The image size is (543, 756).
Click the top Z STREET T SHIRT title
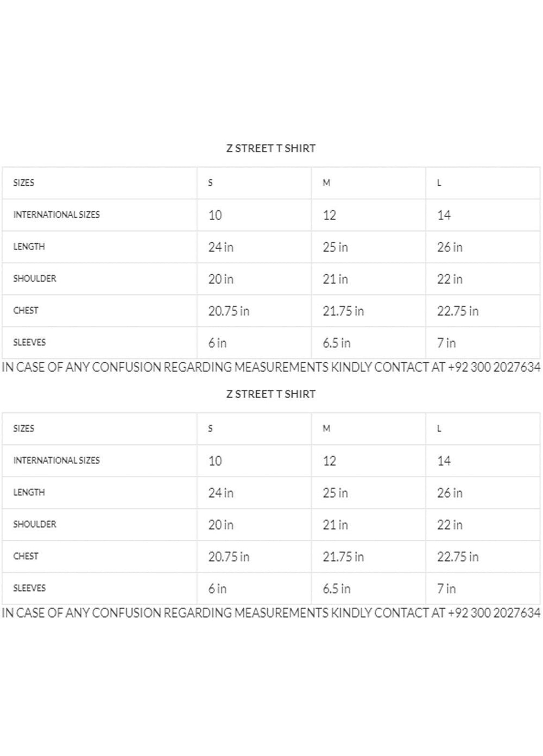270,148
